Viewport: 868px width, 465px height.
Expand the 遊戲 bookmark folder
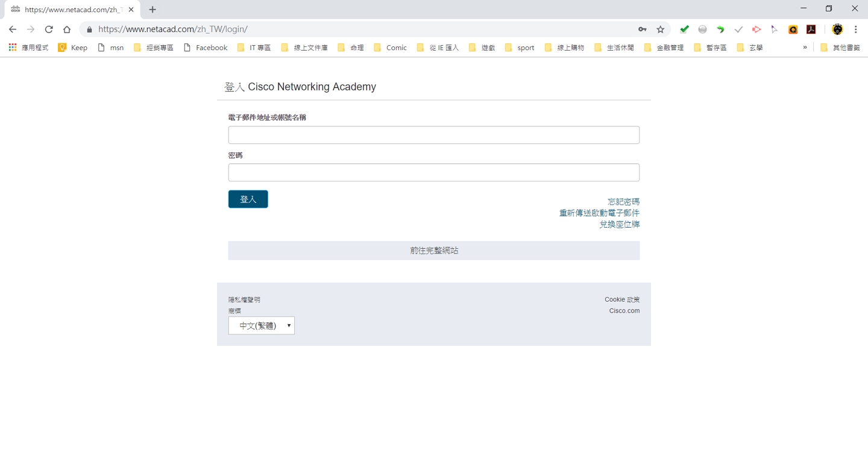(x=482, y=48)
